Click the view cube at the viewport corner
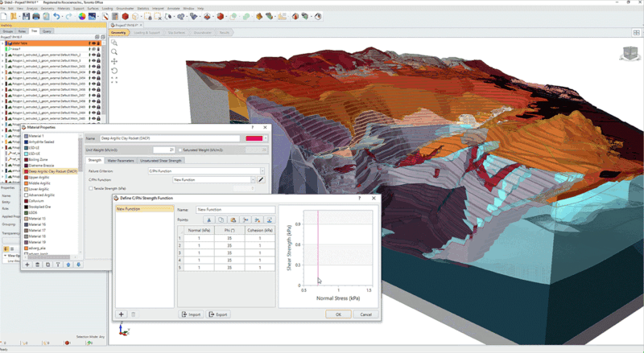Viewport: 644px width, 353px height. (630, 53)
